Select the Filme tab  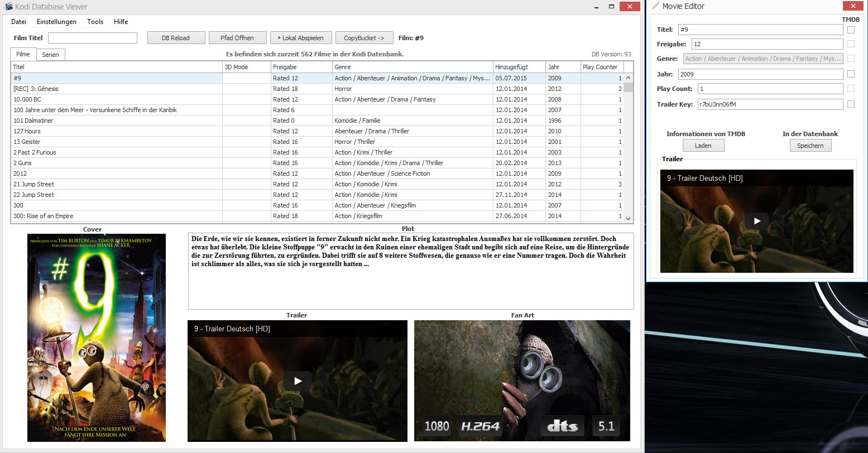coord(23,54)
